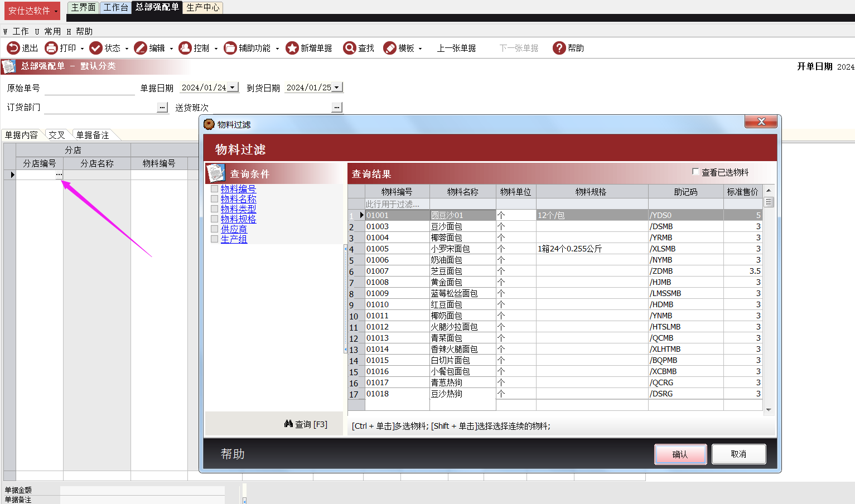Click the 帮助 question mark icon

(559, 48)
